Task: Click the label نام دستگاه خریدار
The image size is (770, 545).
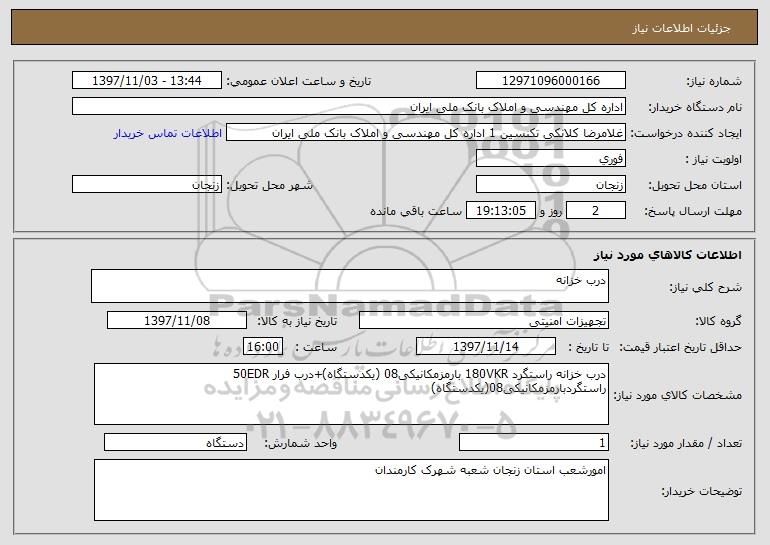Action: [x=695, y=108]
